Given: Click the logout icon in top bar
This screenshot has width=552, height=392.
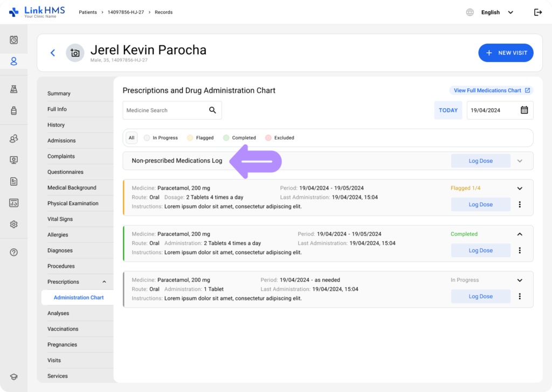Looking at the screenshot, I should [537, 12].
